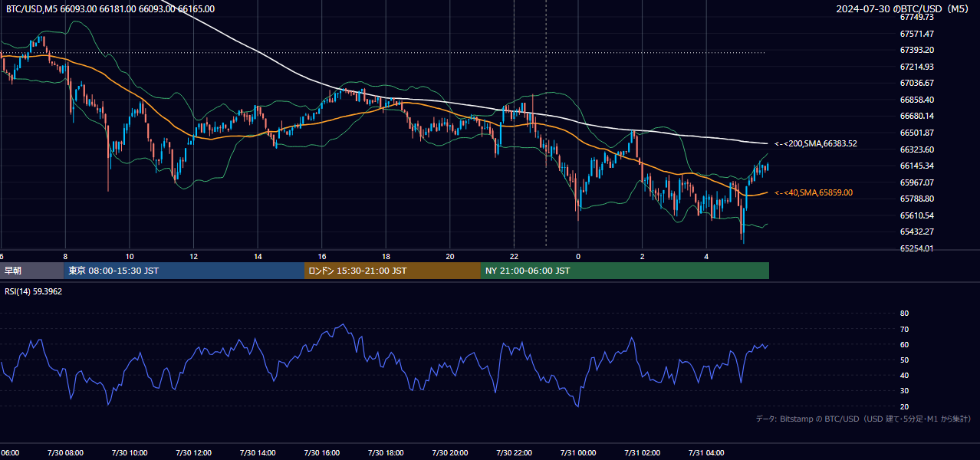Click price axis label 65432.27
This screenshot has width=980, height=460.
coord(917,232)
